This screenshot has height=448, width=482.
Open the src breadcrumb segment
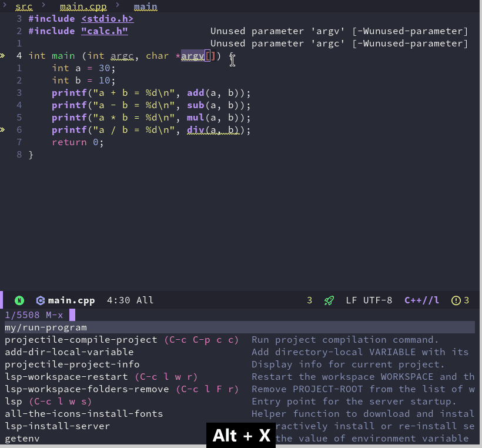click(24, 6)
